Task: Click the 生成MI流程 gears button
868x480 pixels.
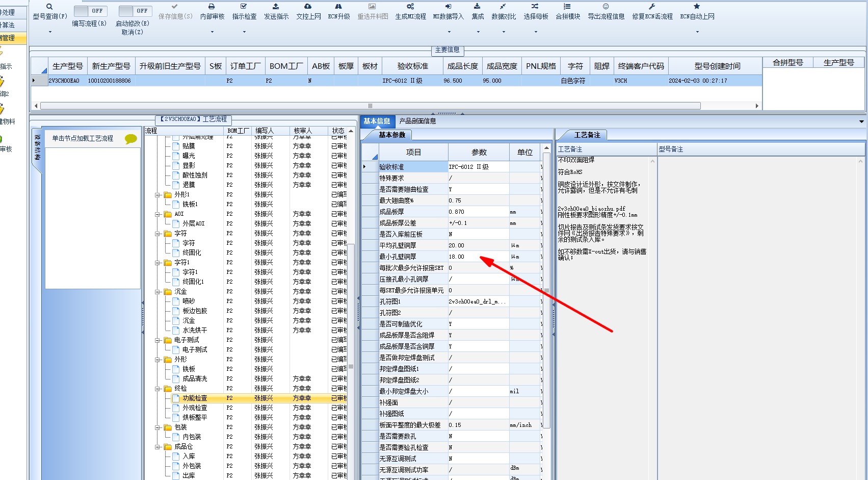Action: tap(410, 12)
